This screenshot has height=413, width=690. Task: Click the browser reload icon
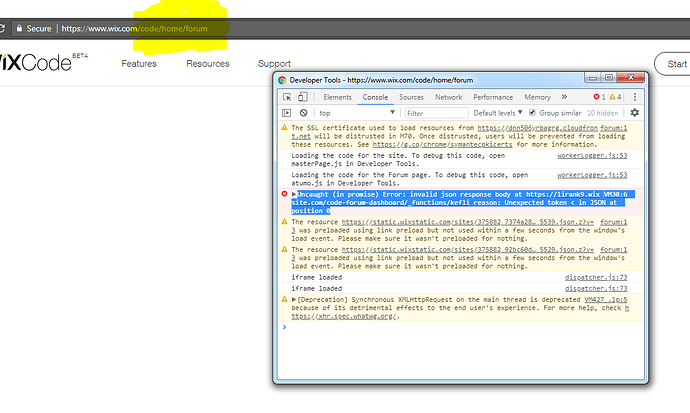(2, 29)
